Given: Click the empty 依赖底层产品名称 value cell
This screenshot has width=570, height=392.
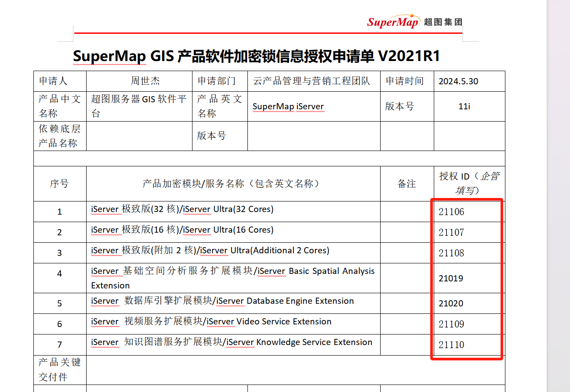Looking at the screenshot, I should point(138,136).
